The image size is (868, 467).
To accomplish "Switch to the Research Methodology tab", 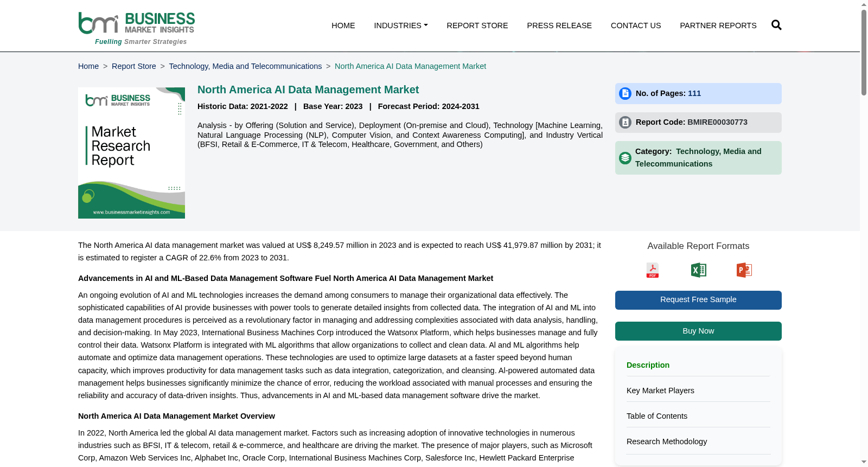I will click(x=667, y=442).
